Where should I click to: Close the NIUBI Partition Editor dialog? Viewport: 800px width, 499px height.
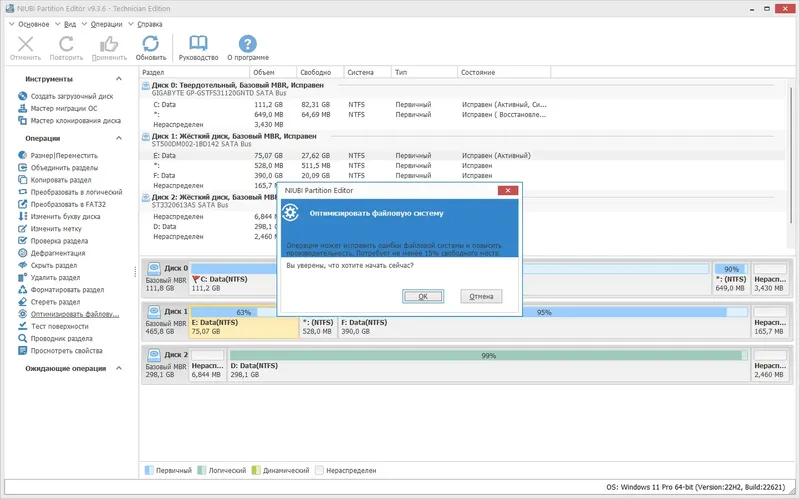(x=508, y=190)
